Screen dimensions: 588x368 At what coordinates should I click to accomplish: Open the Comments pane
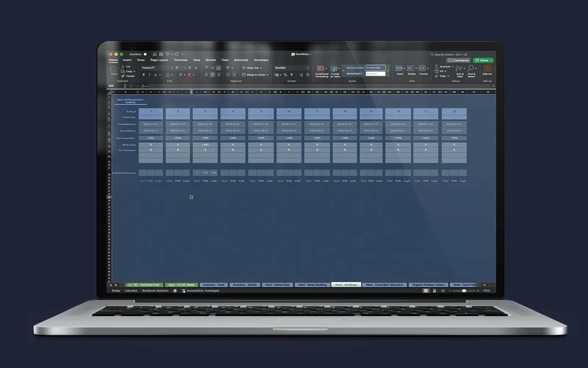[x=459, y=60]
